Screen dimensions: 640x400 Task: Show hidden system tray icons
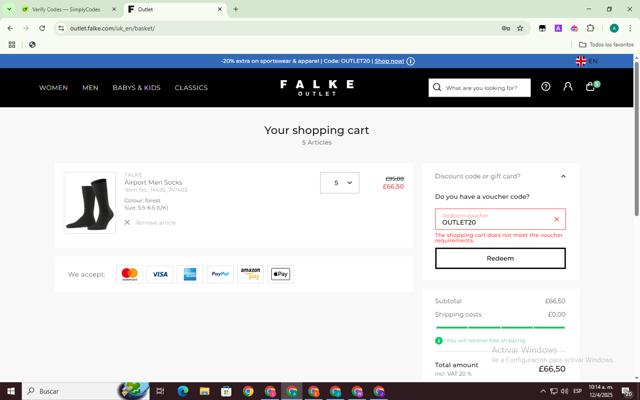point(543,391)
